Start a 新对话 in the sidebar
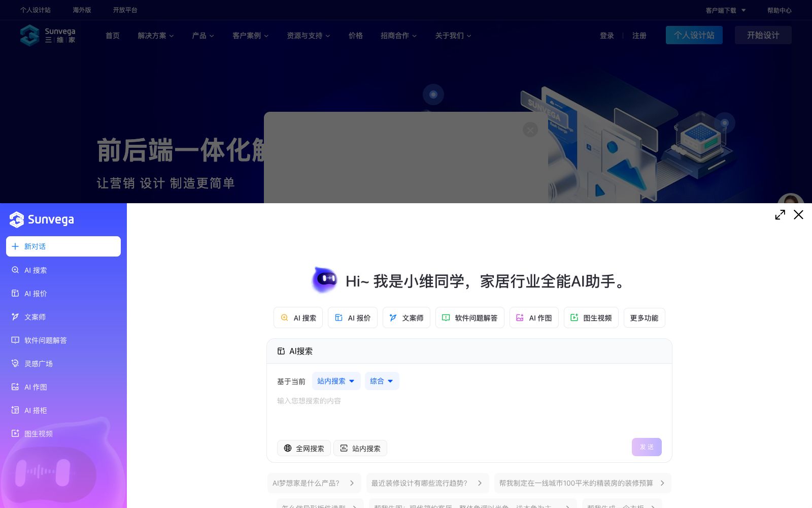812x508 pixels. coord(63,246)
